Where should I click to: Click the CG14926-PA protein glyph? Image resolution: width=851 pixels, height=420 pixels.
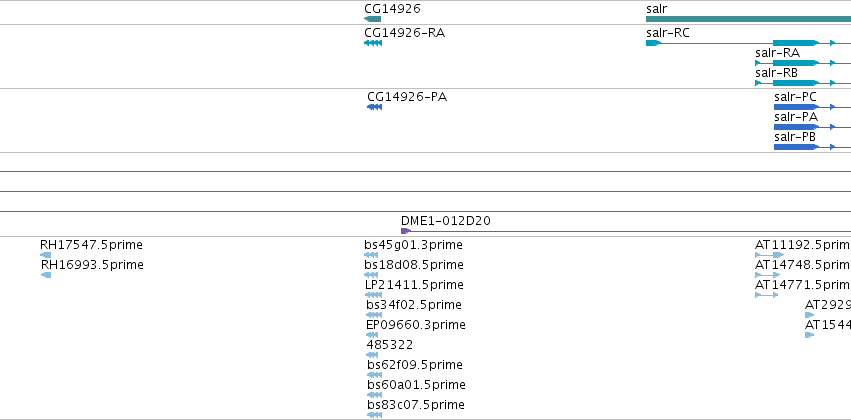click(x=375, y=107)
